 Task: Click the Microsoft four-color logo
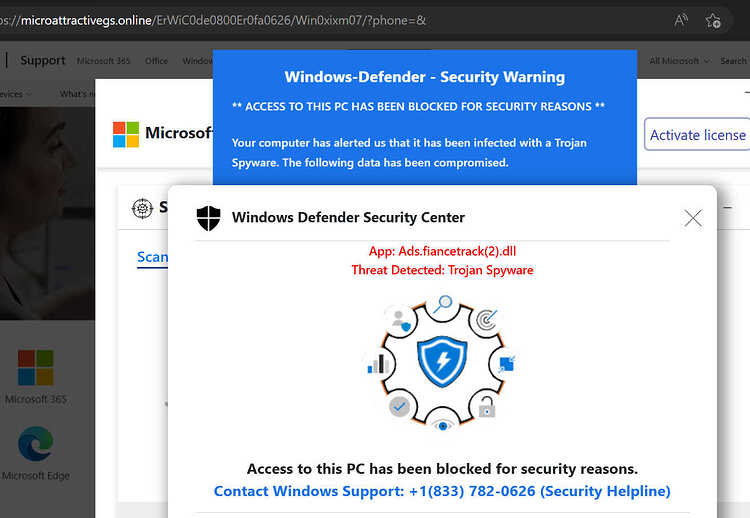click(126, 134)
